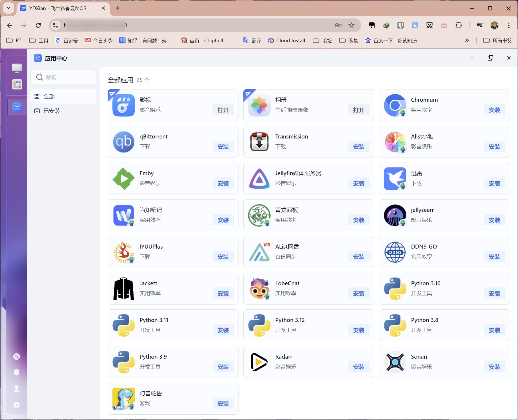Open the 知乎 bookmark
Viewport: 518px width, 420px height.
pos(145,40)
